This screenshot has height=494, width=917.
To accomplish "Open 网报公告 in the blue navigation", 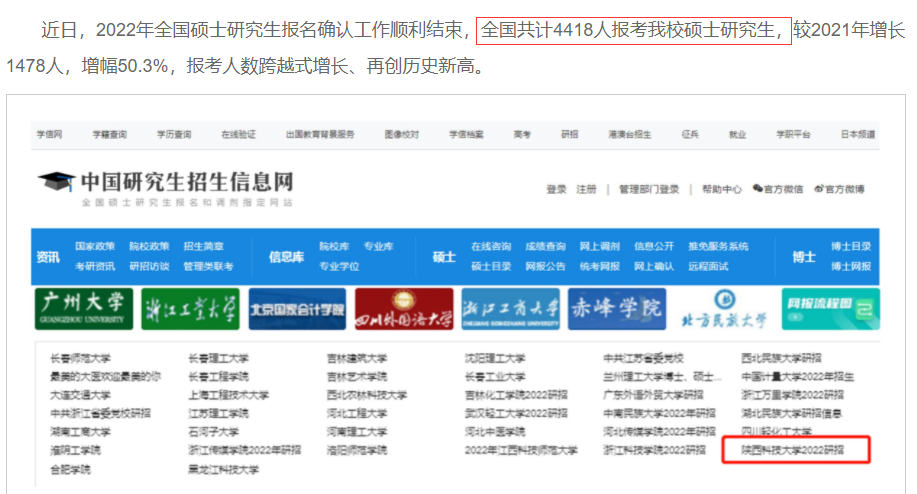I will tap(546, 267).
